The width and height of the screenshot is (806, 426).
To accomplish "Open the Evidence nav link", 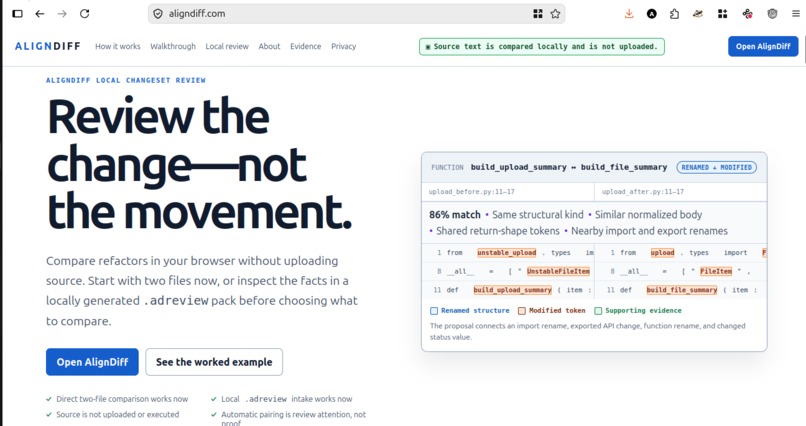I will [x=305, y=46].
